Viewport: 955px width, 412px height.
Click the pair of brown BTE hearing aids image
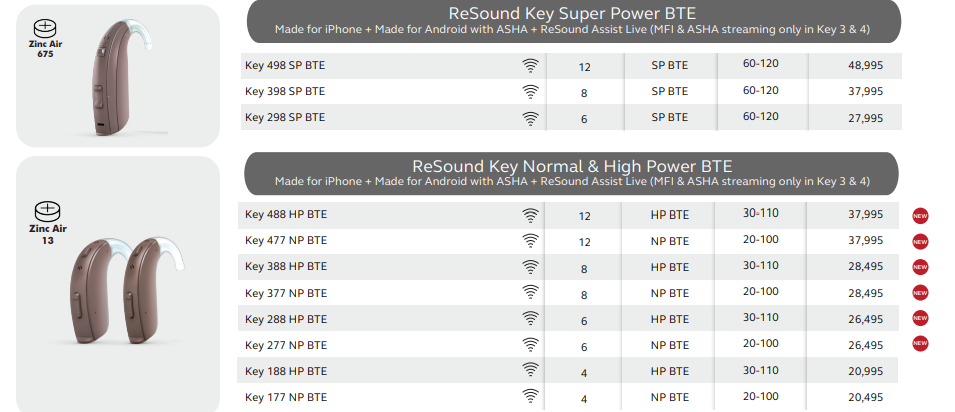pos(124,291)
